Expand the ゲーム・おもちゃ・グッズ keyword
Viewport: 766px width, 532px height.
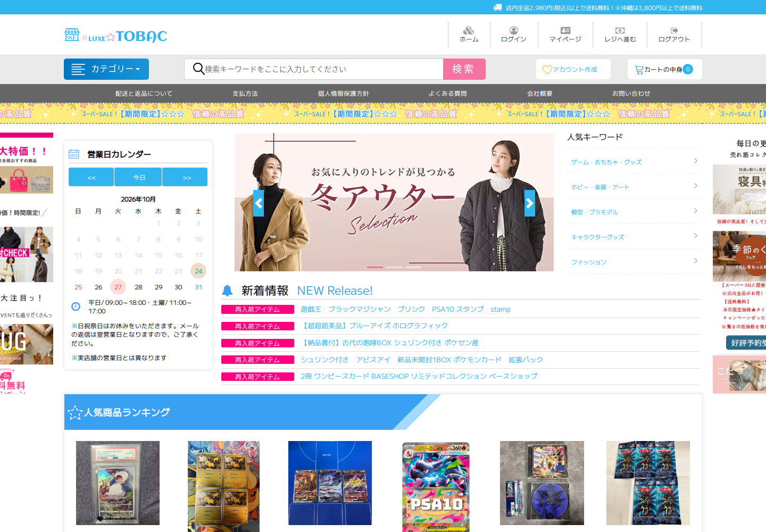pos(634,161)
